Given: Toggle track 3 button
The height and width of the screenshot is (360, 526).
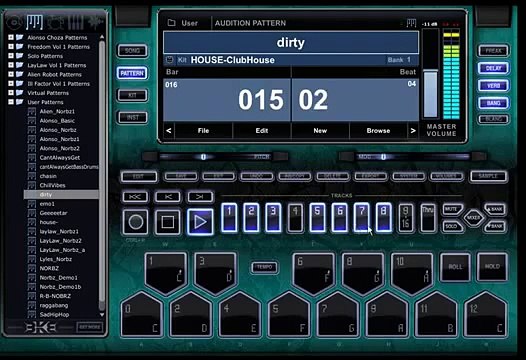Looking at the screenshot, I should click(273, 217).
